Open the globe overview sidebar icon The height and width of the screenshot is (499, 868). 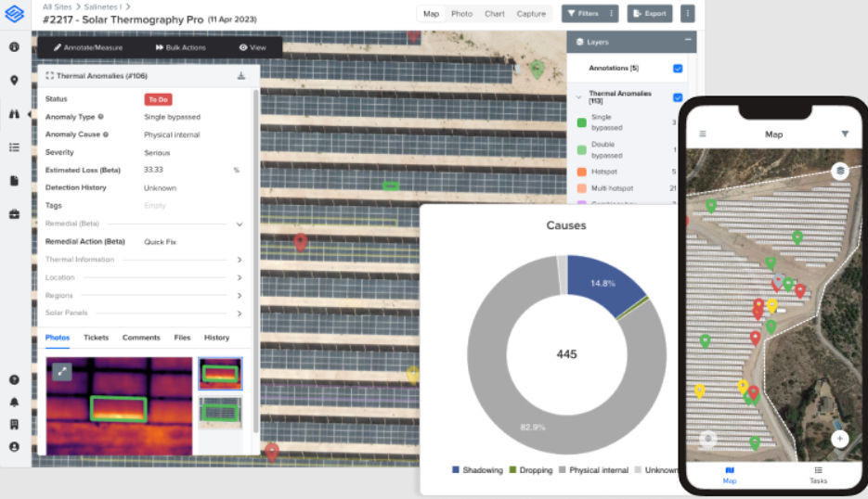[x=15, y=47]
